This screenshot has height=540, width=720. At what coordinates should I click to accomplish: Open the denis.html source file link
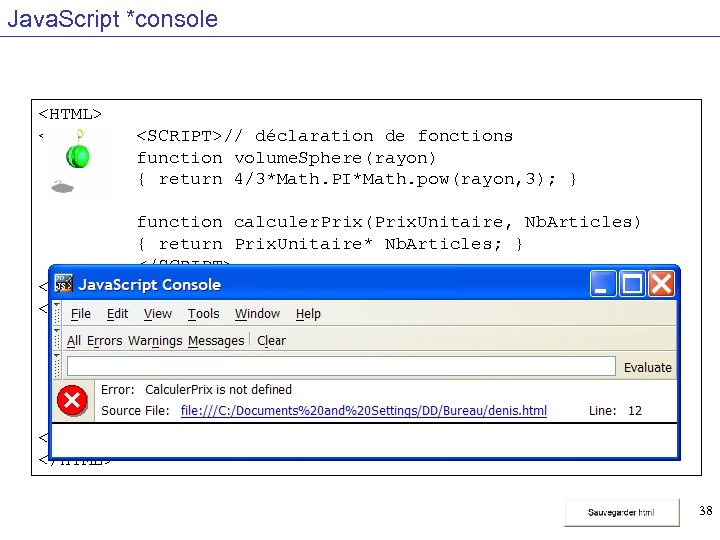coord(364,411)
